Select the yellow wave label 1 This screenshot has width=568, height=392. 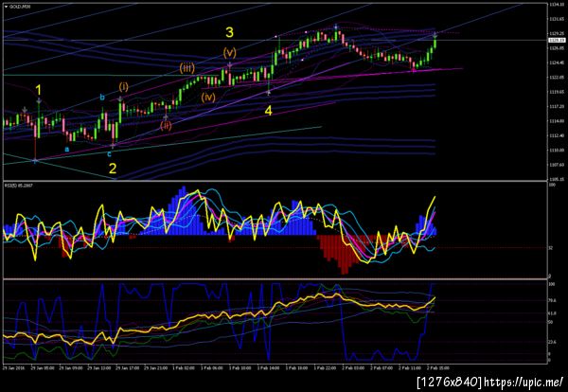pos(39,90)
